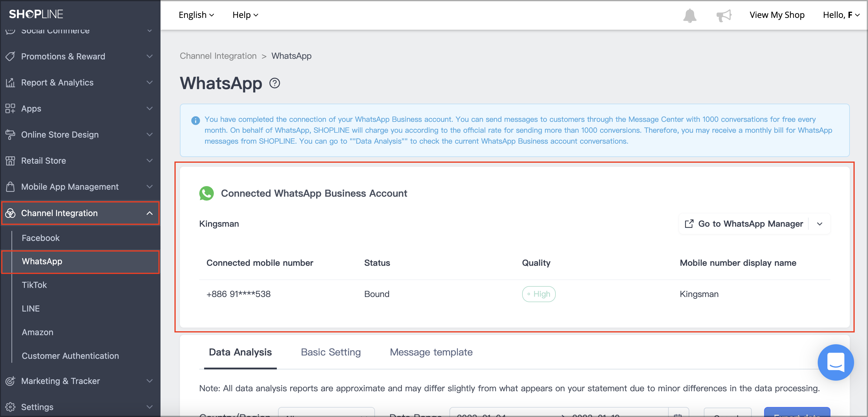
Task: Click the Connected WhatsApp Business Account heading
Action: pos(314,193)
